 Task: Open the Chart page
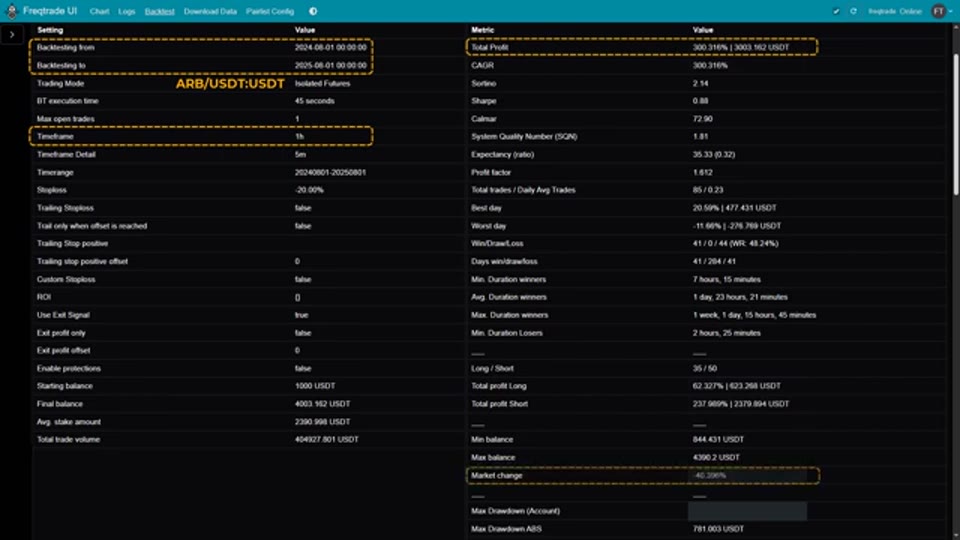tap(99, 12)
